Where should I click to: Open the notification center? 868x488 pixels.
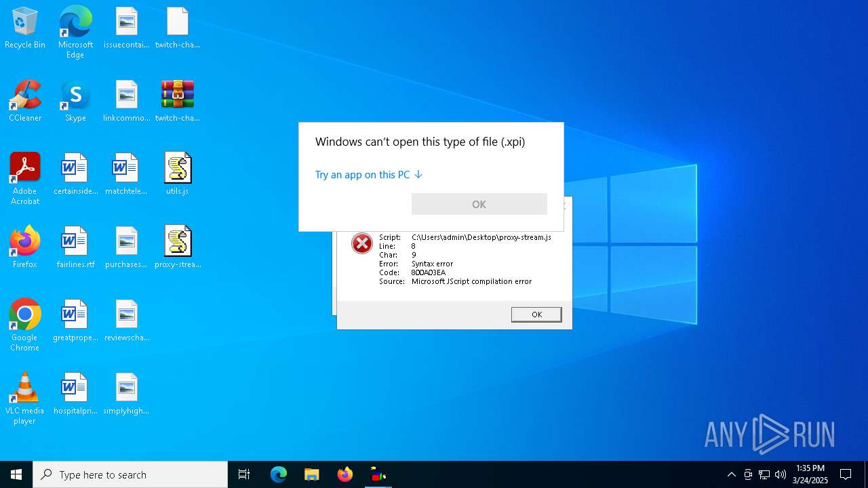pyautogui.click(x=846, y=474)
